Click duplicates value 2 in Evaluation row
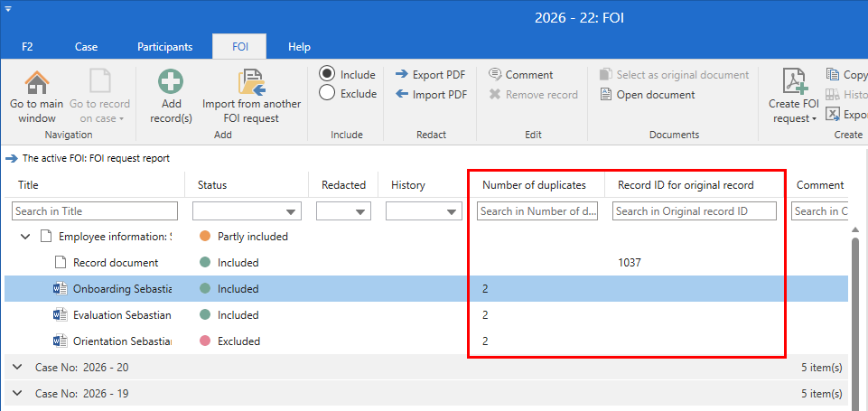The image size is (868, 411). [x=485, y=314]
